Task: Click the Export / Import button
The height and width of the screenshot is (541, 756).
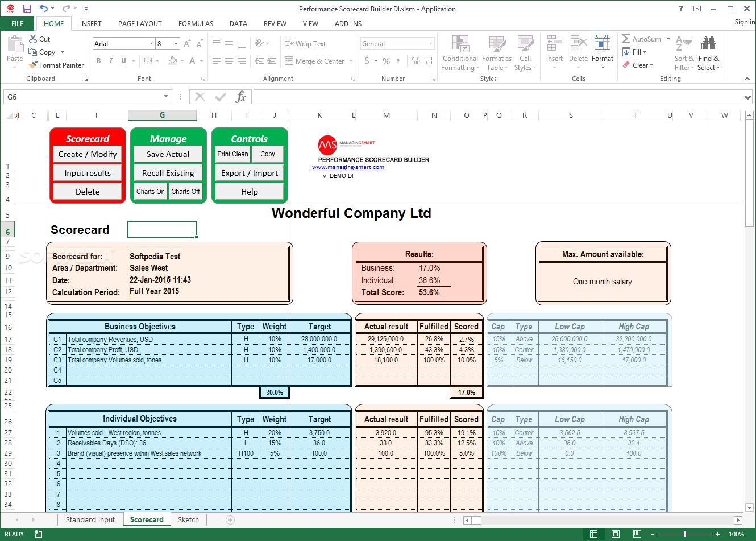Action: [x=250, y=173]
